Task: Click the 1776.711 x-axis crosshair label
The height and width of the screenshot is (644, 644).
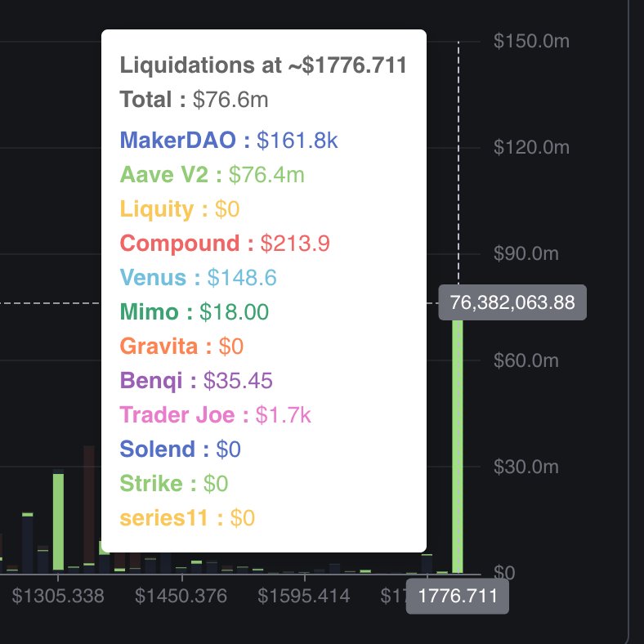Action: point(457,596)
